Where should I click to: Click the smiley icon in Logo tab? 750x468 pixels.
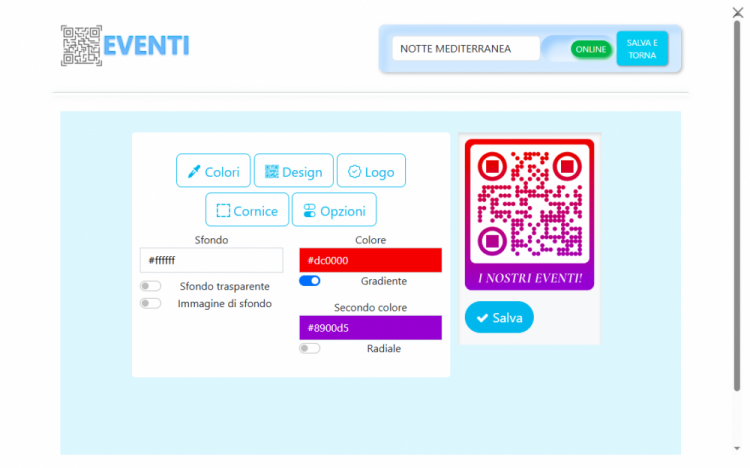[x=354, y=172]
